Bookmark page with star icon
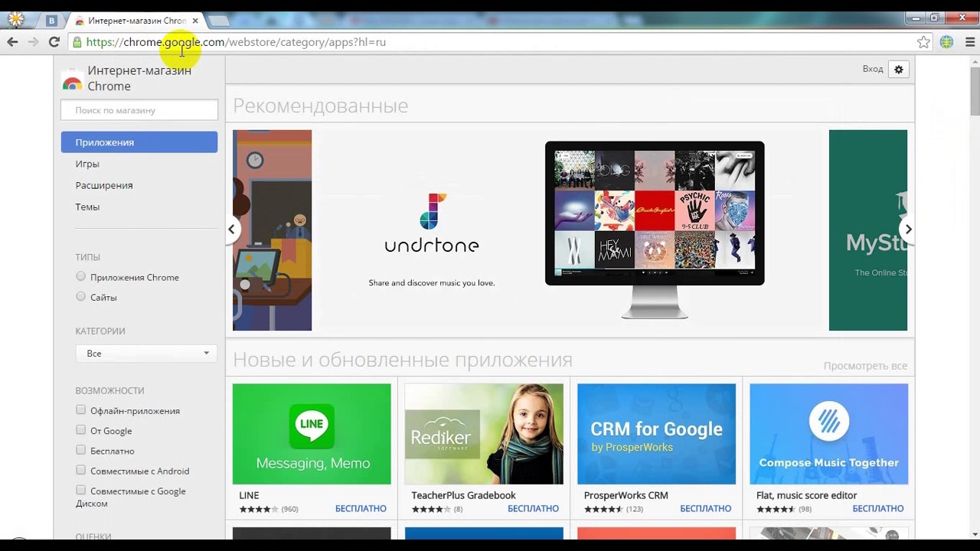Screen dimensions: 980x551 (x=924, y=42)
